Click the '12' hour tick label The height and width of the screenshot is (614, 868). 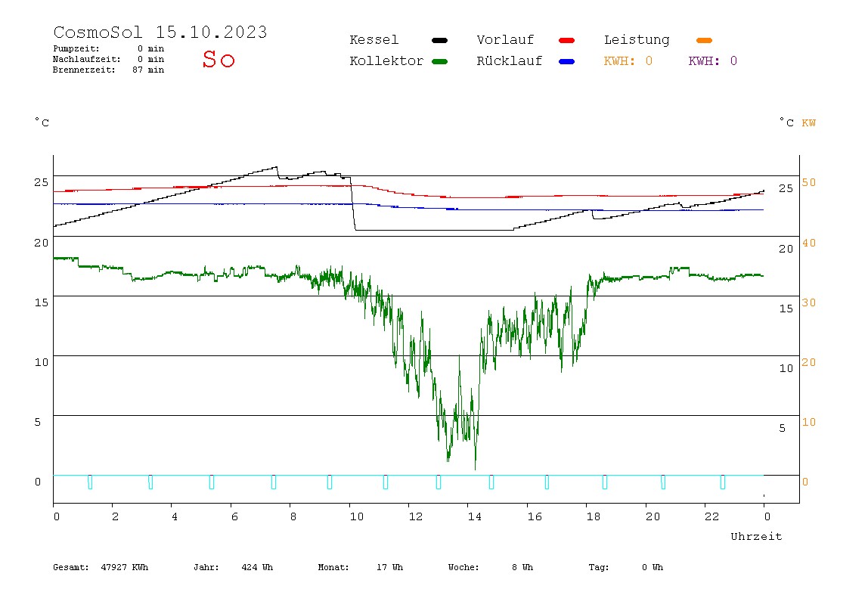416,516
